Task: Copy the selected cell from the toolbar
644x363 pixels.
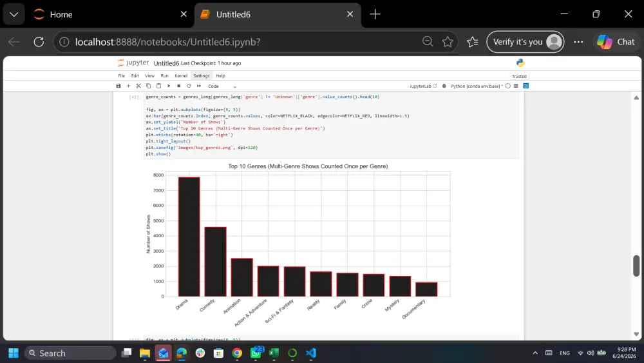Action: (148, 86)
